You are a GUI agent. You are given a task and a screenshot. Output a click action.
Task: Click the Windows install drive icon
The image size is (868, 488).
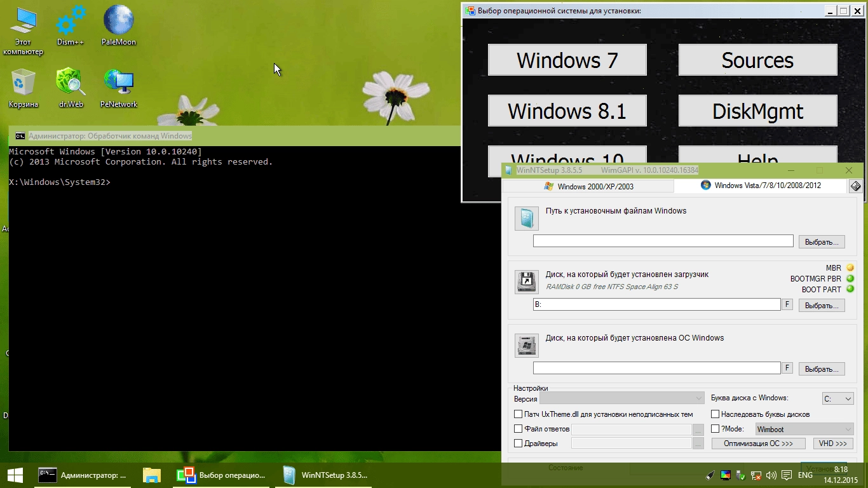pyautogui.click(x=526, y=345)
